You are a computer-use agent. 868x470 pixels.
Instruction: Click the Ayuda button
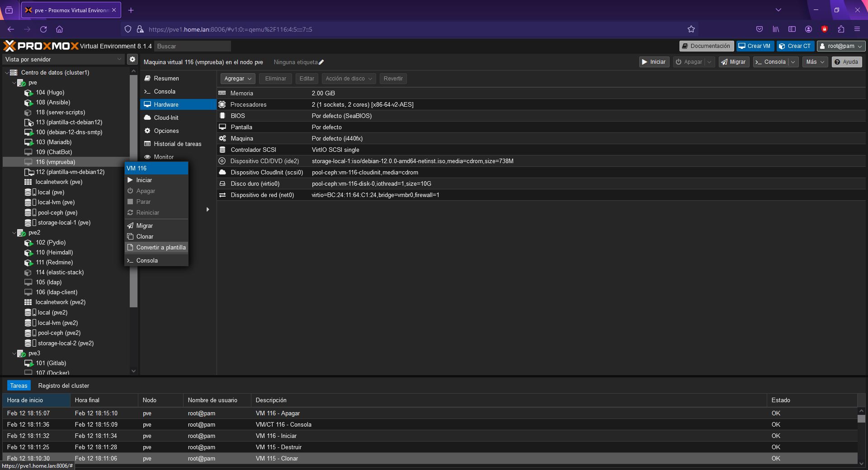[847, 62]
